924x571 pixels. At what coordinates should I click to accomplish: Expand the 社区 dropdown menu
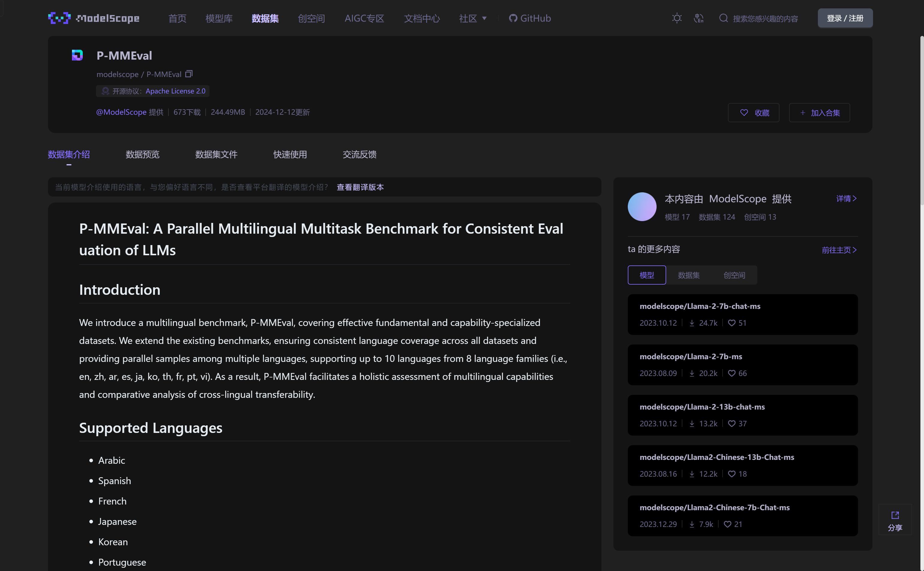(473, 18)
